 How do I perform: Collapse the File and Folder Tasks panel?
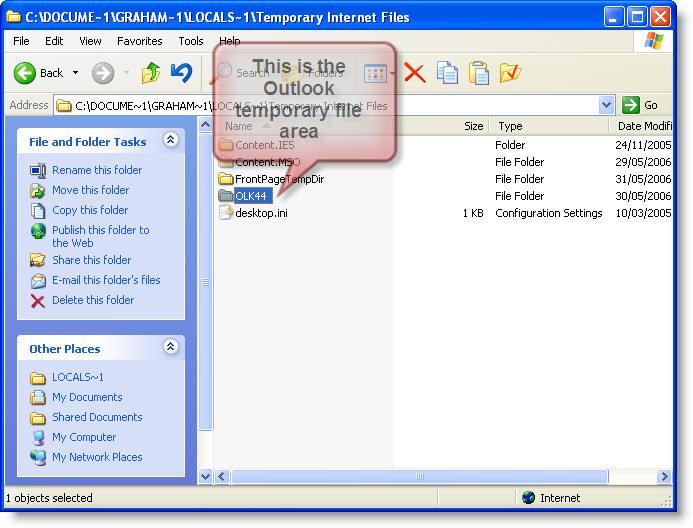coord(170,140)
